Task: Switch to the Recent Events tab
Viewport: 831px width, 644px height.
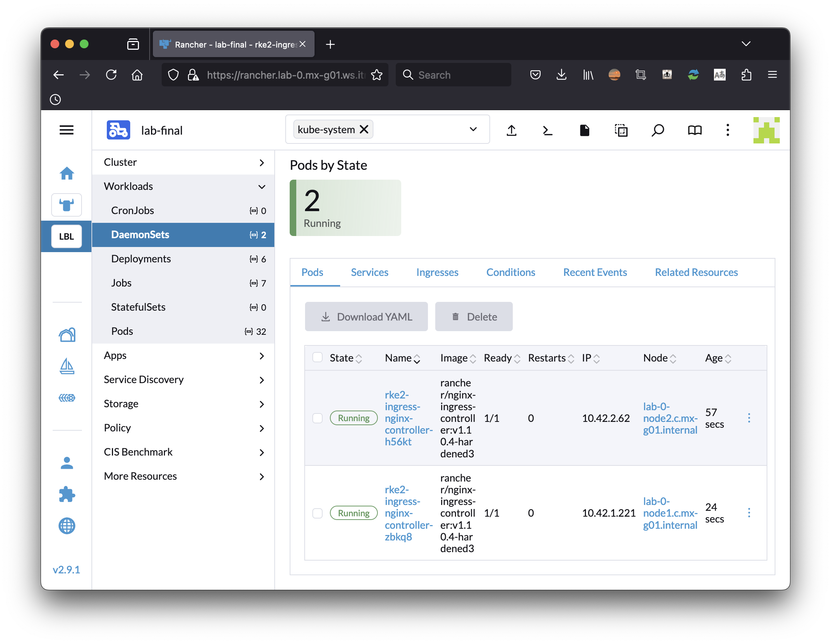Action: [595, 273]
